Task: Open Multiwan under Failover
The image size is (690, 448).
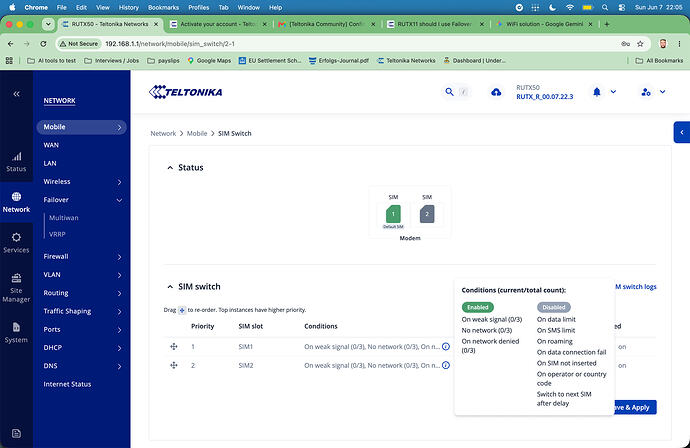Action: [x=64, y=218]
